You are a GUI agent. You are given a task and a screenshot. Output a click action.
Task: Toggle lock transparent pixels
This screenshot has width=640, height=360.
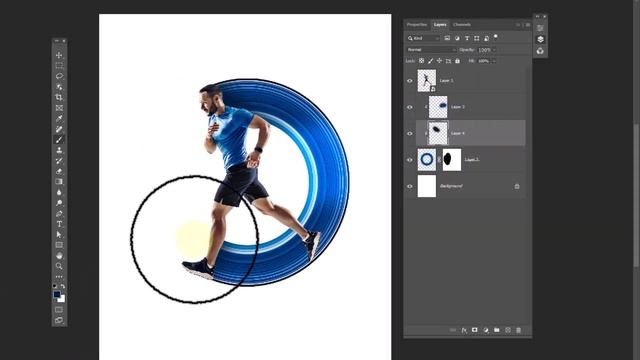pos(422,61)
